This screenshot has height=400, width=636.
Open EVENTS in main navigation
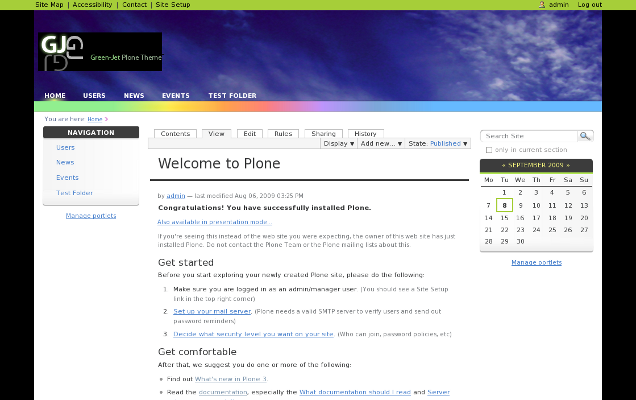tap(176, 96)
